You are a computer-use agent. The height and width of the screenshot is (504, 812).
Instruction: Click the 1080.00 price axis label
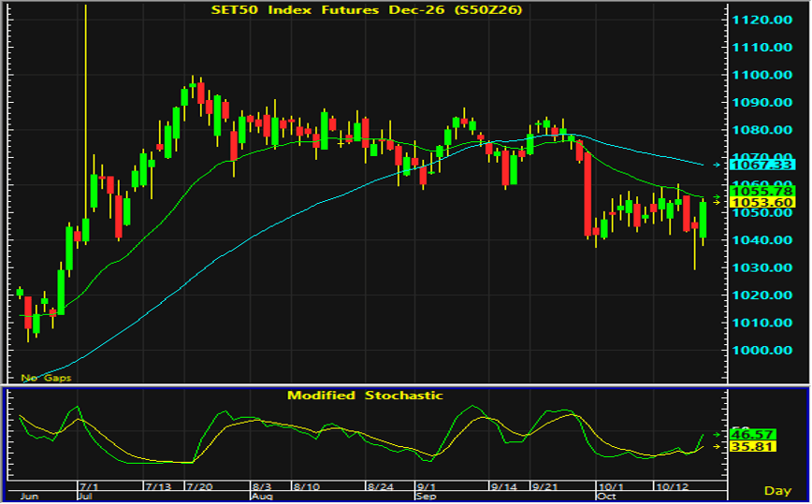(761, 130)
